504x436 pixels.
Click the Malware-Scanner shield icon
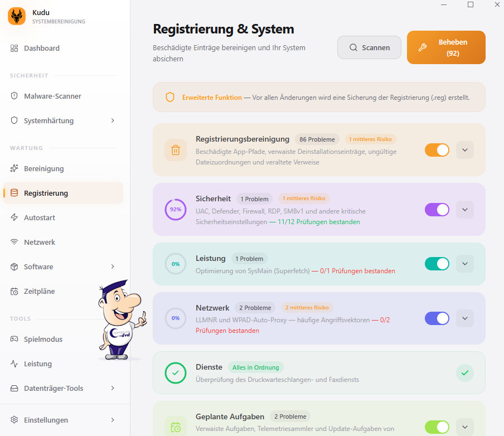(14, 96)
